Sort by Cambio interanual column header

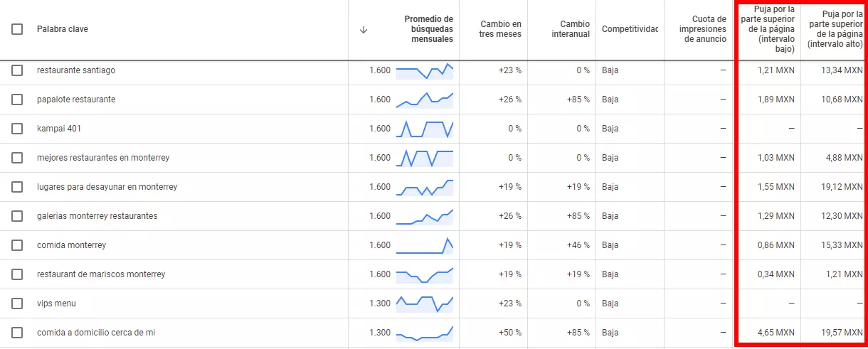pos(571,29)
